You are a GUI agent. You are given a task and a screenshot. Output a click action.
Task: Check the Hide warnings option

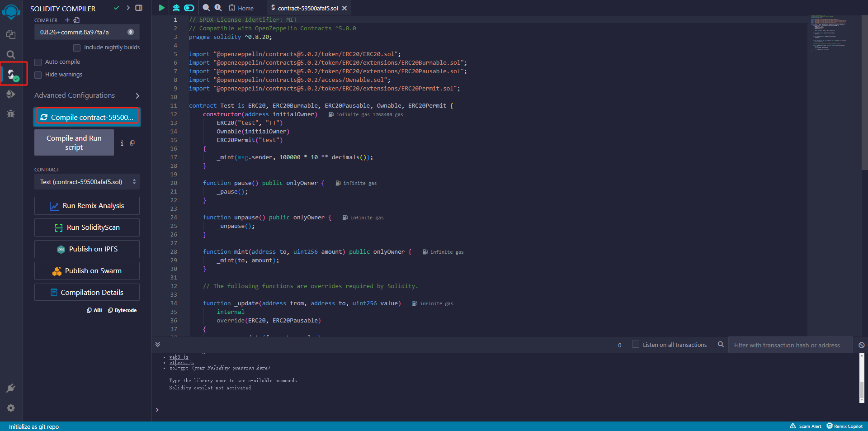38,75
